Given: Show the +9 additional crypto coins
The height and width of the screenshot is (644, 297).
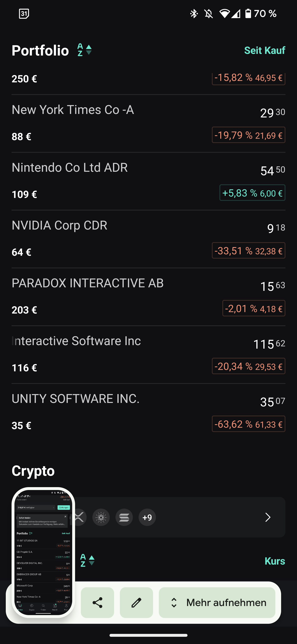Looking at the screenshot, I should (x=147, y=517).
